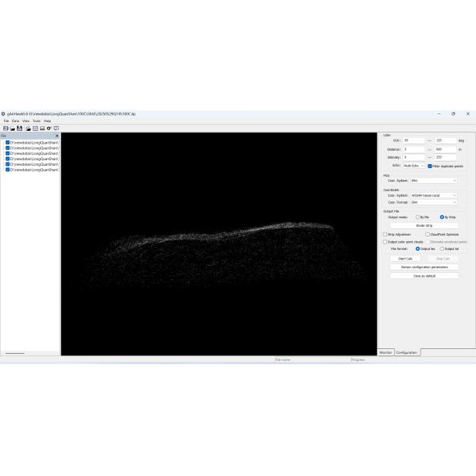Click the point cloud viewport
The width and height of the screenshot is (476, 476).
(x=219, y=244)
